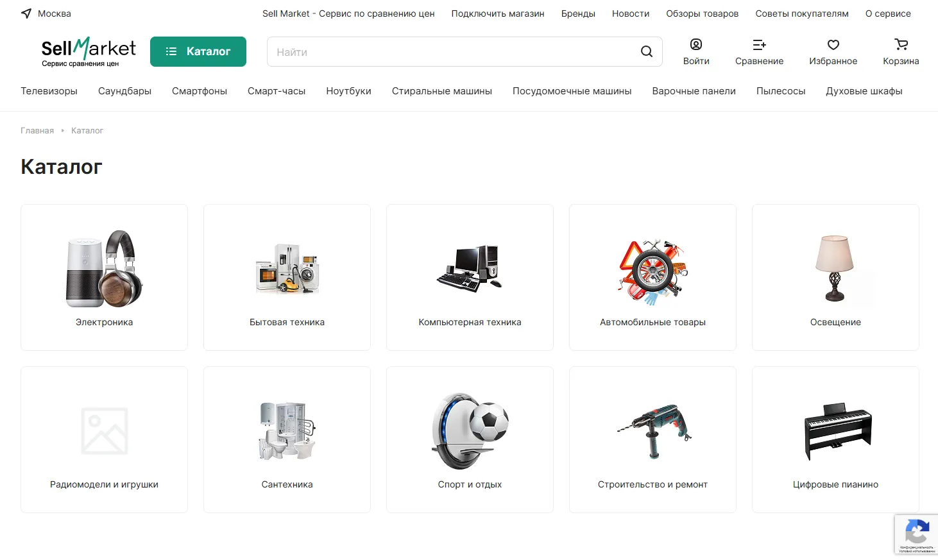
Task: Open the Каталог dropdown button
Action: click(198, 51)
